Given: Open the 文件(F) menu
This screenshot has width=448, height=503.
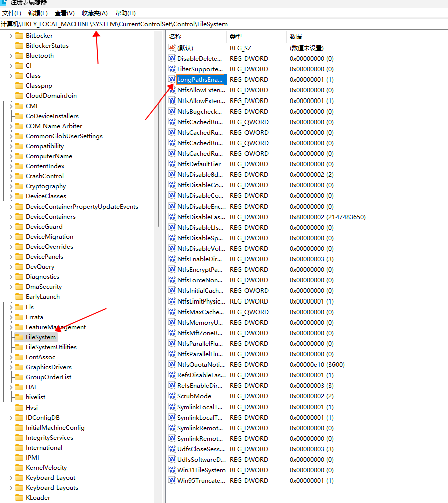Looking at the screenshot, I should [11, 13].
